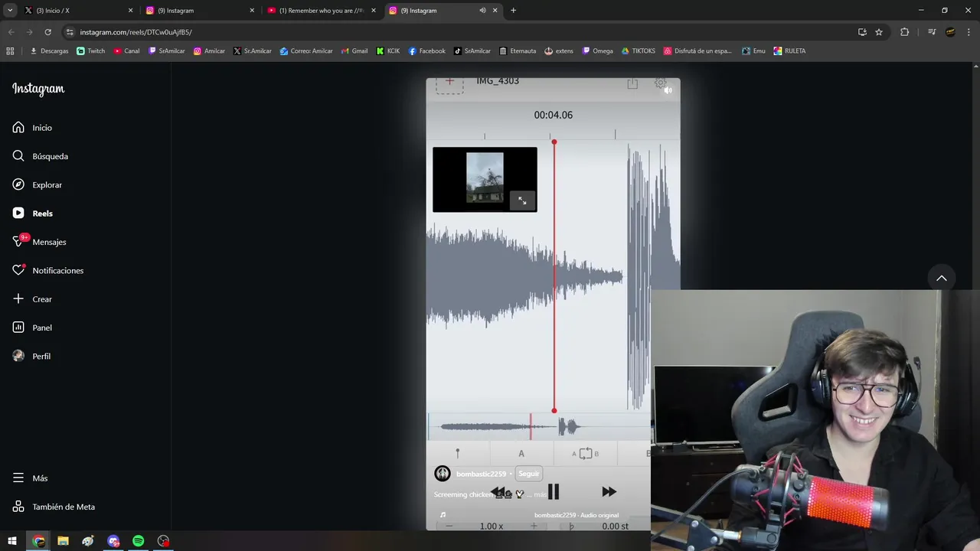The width and height of the screenshot is (980, 551).
Task: Install the app via address bar icon
Action: [862, 32]
